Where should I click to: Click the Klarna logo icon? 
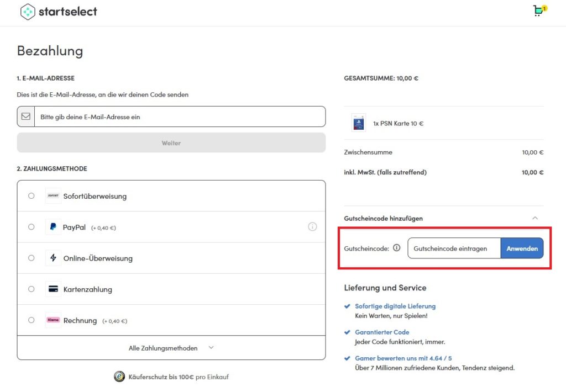click(x=53, y=320)
